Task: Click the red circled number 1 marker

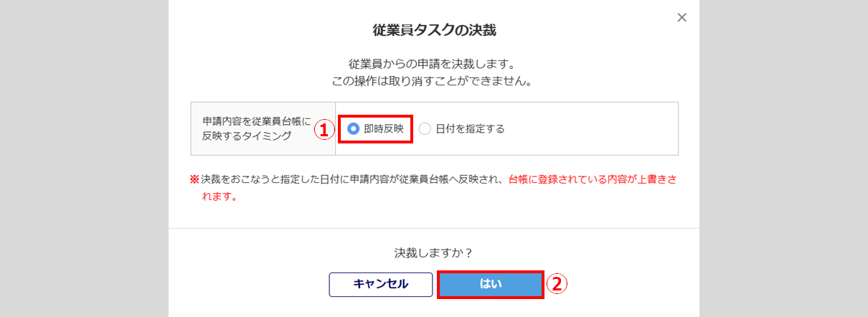Action: click(x=325, y=130)
